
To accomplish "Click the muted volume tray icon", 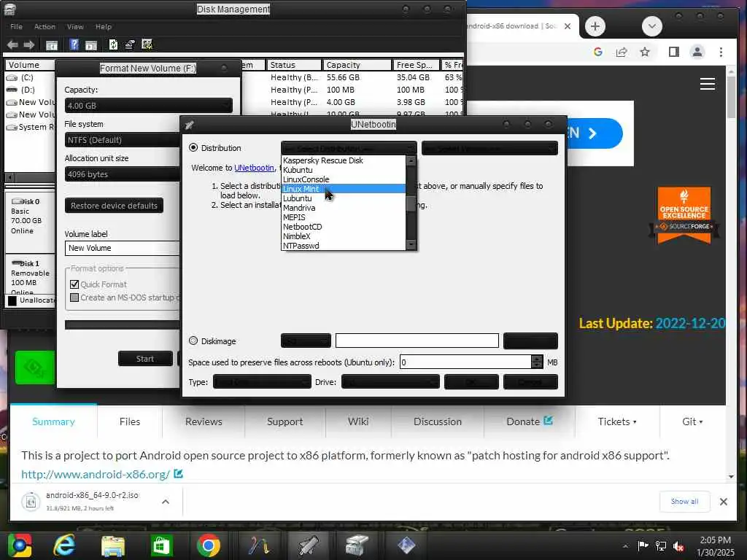I will click(678, 546).
